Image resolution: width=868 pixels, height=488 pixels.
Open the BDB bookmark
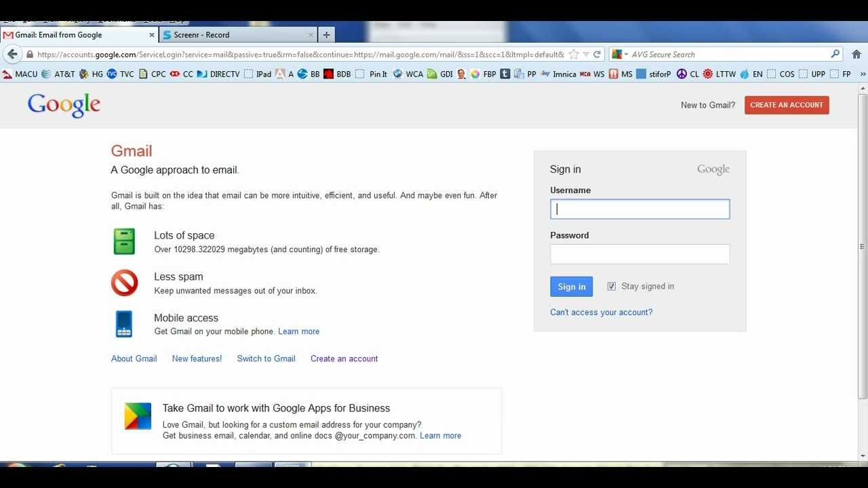click(x=337, y=74)
